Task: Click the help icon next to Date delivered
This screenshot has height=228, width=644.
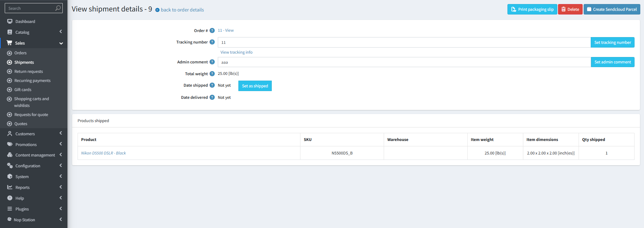Action: tap(212, 97)
